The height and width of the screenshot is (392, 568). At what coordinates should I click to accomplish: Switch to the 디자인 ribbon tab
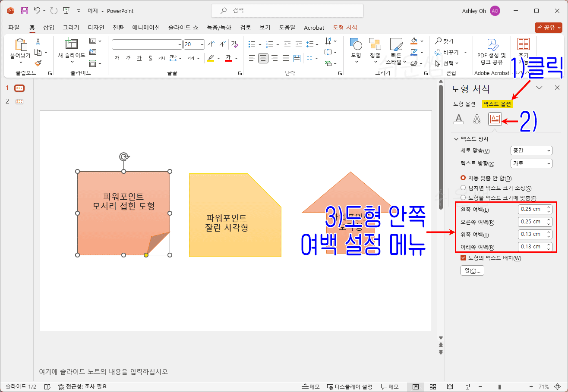tap(96, 28)
